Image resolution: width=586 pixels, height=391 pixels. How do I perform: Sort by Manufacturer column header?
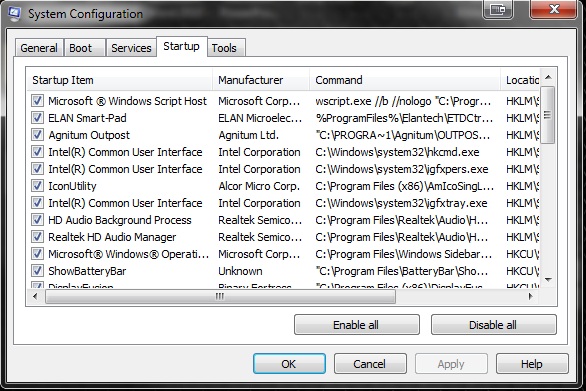261,80
